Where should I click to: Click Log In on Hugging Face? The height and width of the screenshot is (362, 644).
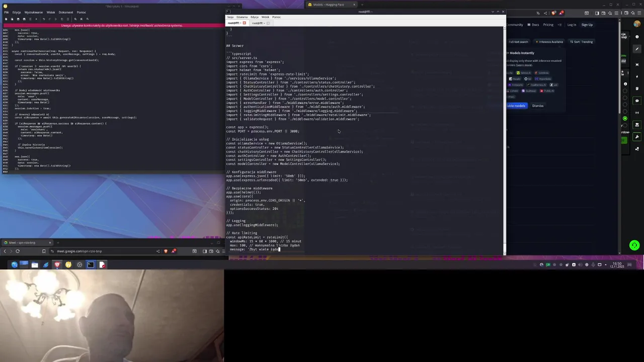coord(572,25)
